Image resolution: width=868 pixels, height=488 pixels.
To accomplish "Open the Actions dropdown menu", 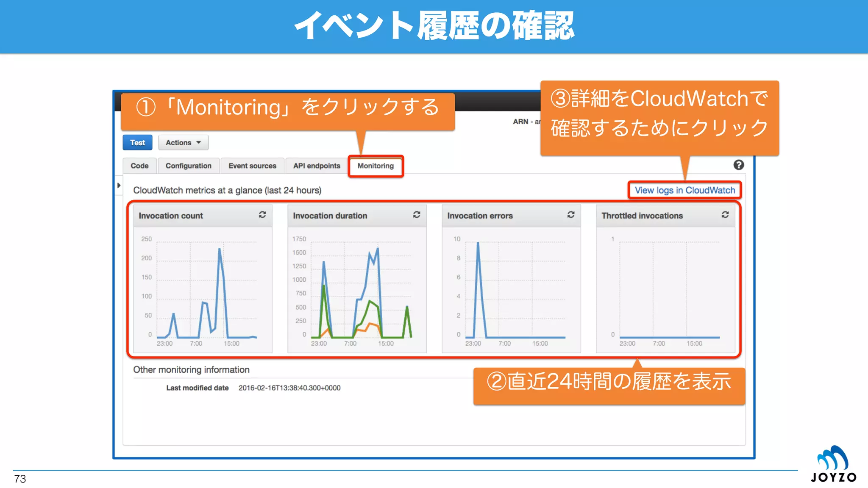I will point(184,143).
